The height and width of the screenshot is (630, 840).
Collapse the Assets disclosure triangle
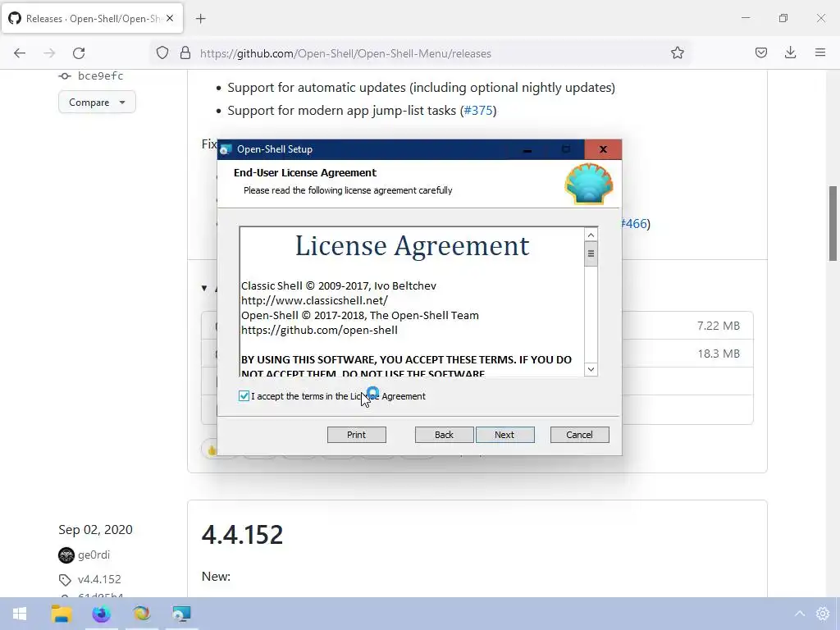coord(204,288)
